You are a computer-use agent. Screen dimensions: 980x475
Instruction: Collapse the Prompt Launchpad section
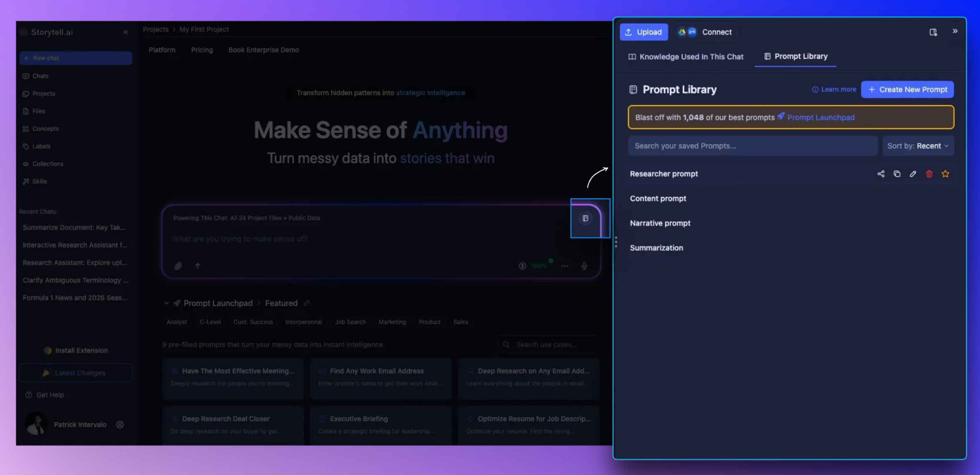tap(166, 303)
